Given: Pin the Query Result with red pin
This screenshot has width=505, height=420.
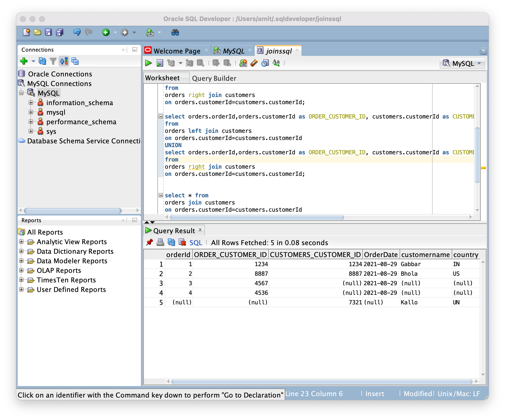Looking at the screenshot, I should point(150,242).
